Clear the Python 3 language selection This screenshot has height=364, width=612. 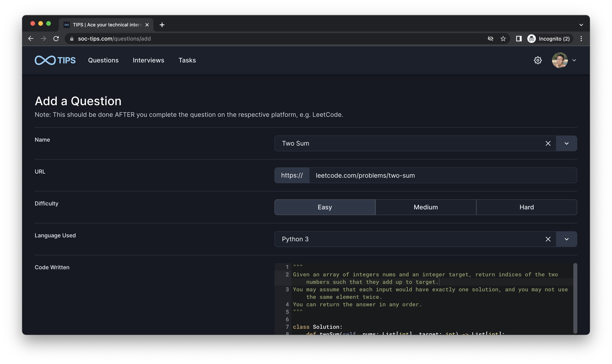coord(548,239)
